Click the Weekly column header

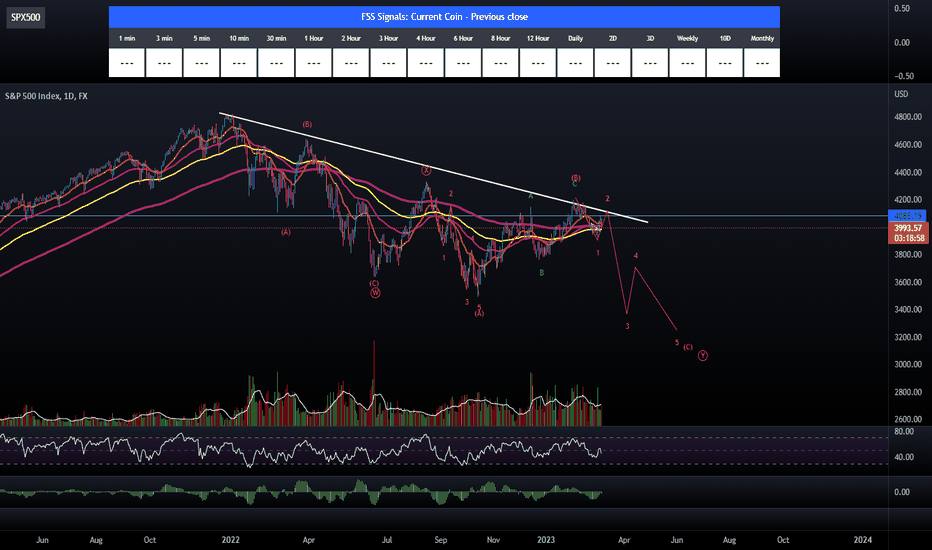(687, 38)
